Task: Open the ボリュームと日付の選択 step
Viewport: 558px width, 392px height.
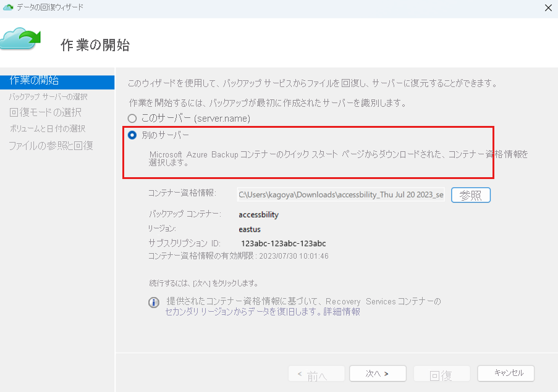Action: pos(48,128)
